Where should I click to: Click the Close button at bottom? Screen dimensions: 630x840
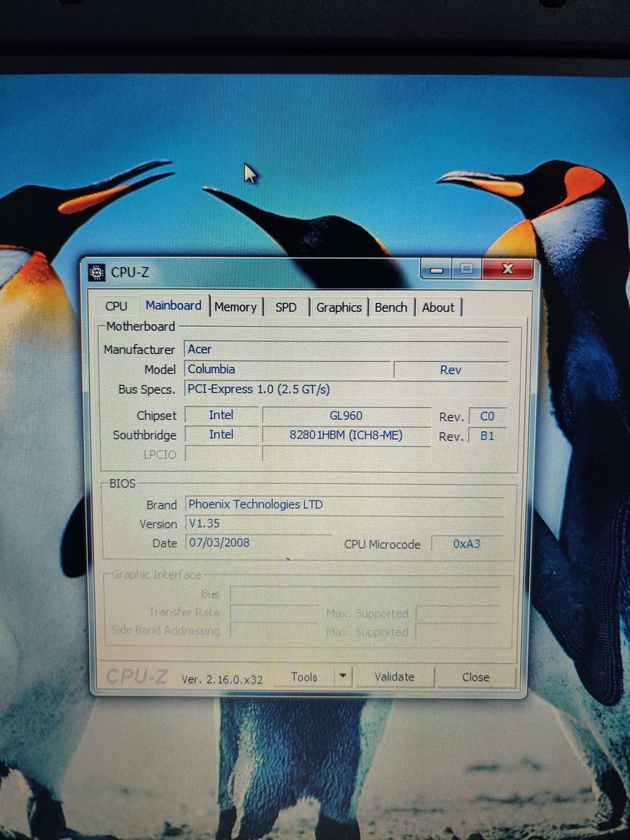coord(475,677)
